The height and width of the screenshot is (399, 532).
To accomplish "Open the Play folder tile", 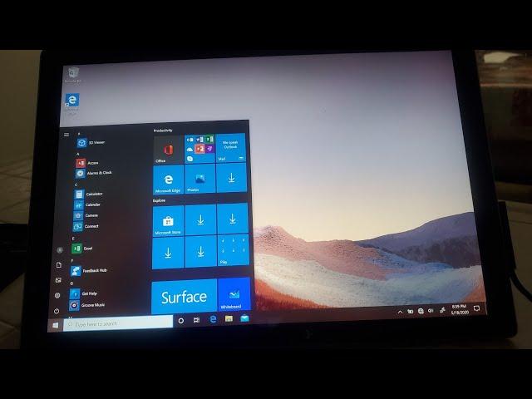I will click(233, 250).
